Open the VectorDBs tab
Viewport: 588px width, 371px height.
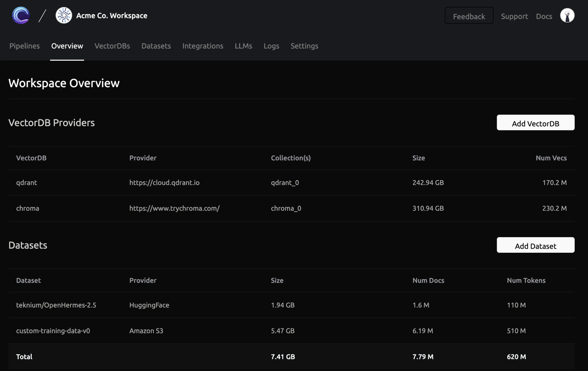112,46
